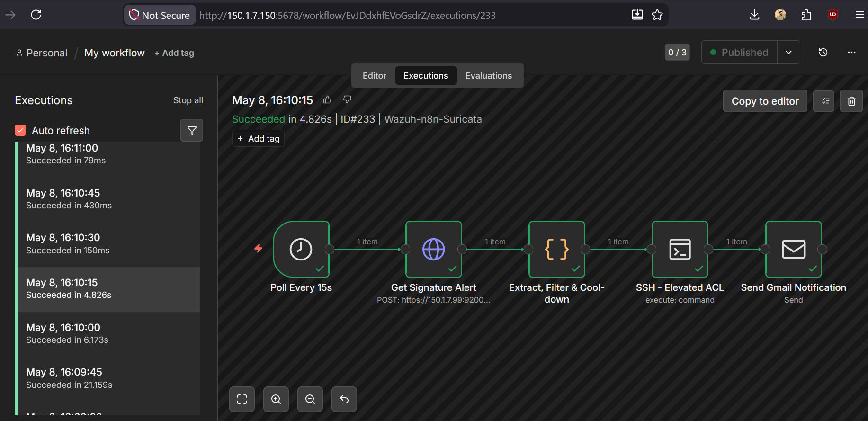This screenshot has height=421, width=868.
Task: Click the URL address field
Action: [x=347, y=15]
